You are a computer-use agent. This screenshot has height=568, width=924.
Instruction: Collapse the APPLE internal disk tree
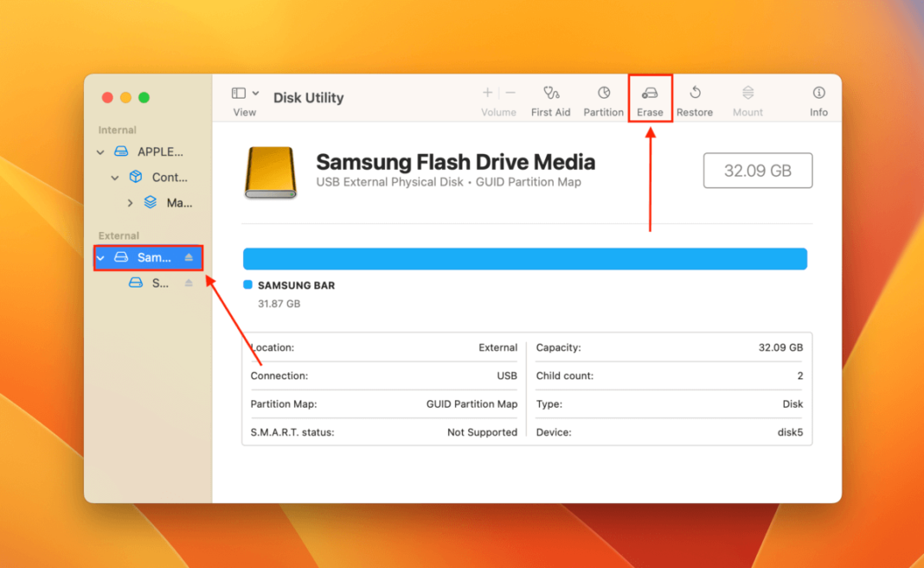pyautogui.click(x=101, y=152)
